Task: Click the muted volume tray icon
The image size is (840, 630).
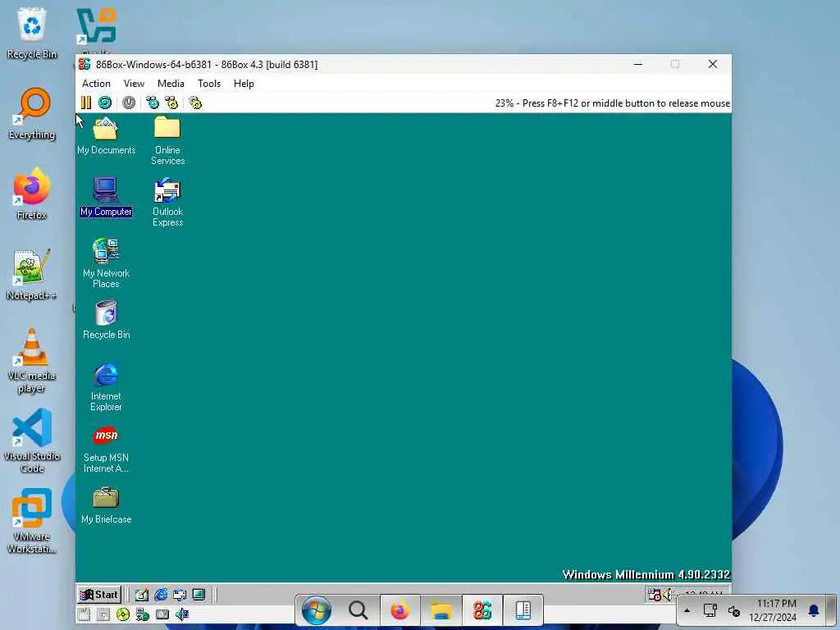Action: 734,610
